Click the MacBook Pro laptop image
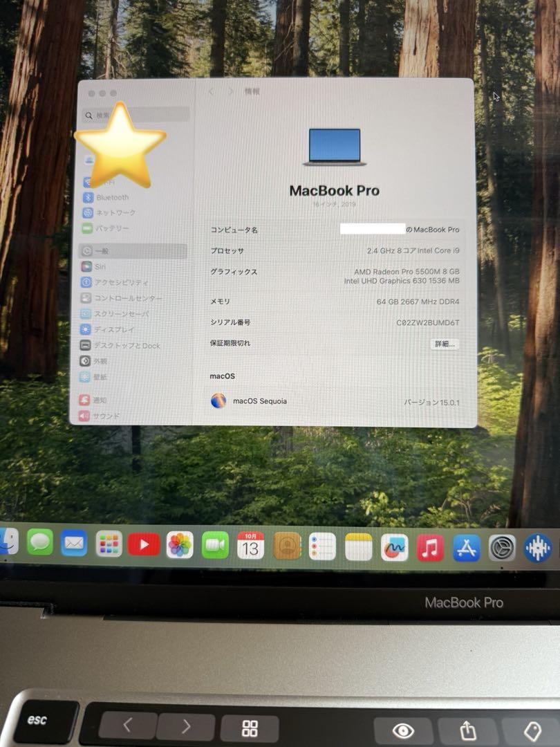560x747 pixels. [335, 147]
